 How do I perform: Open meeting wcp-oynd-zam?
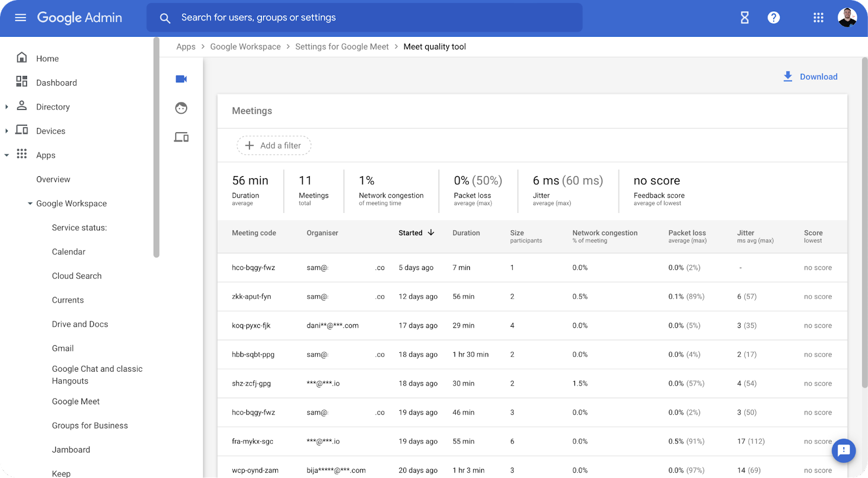coord(255,470)
